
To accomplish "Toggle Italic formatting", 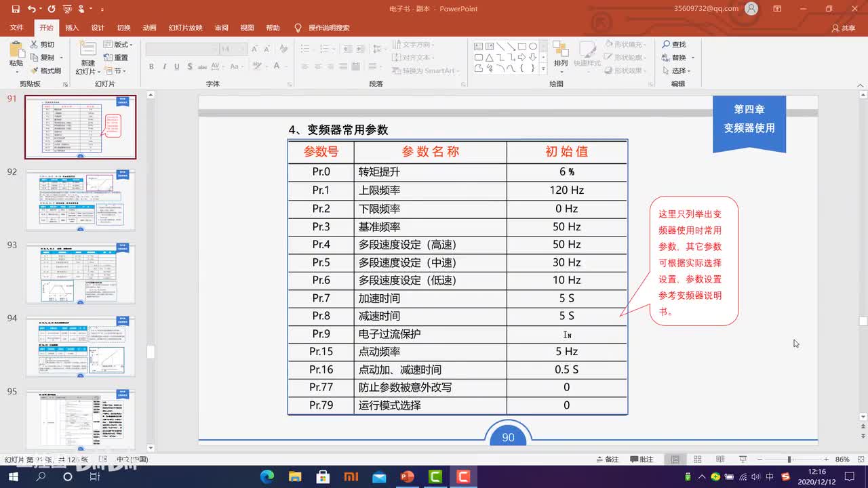I will (164, 66).
